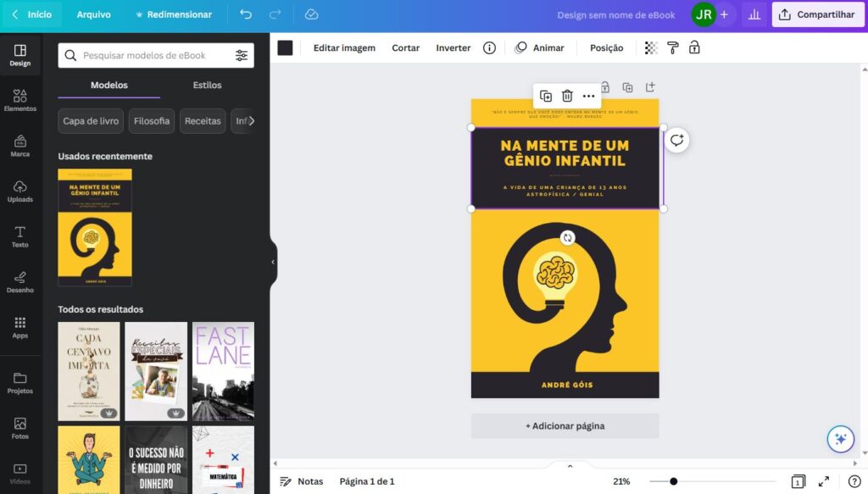Screen dimensions: 868x494
Task: Switch to the Estilos tab
Action: 207,85
